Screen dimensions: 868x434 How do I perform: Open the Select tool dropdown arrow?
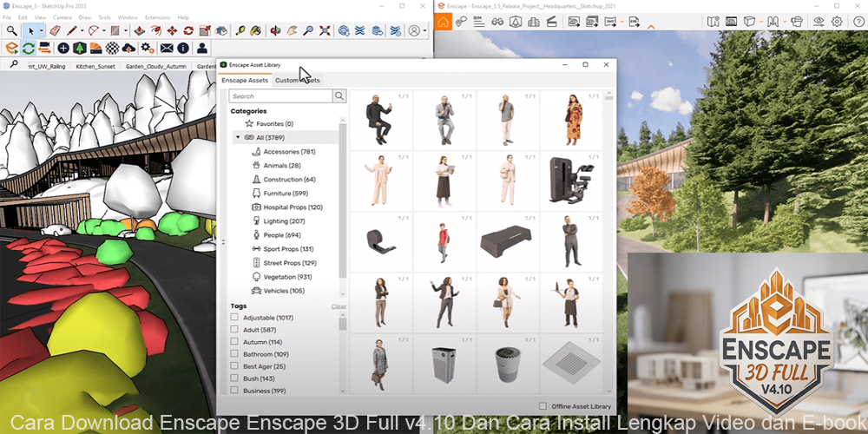pyautogui.click(x=41, y=31)
